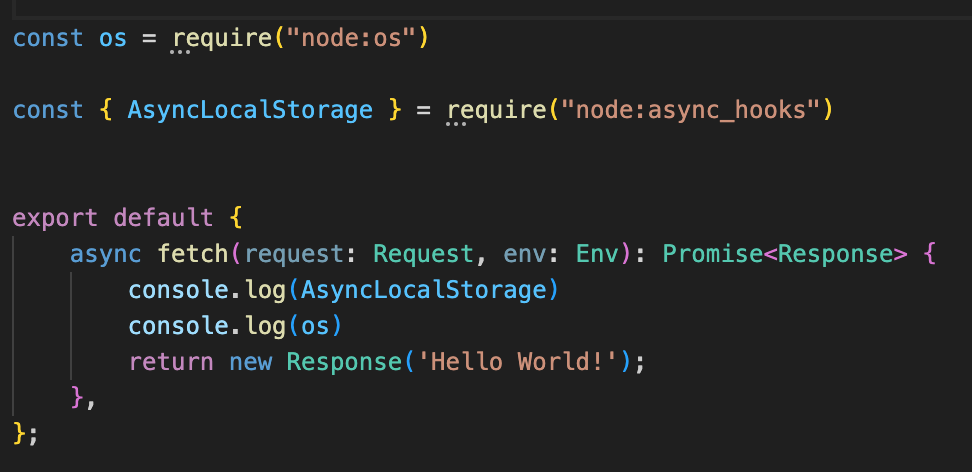The image size is (972, 472).
Task: Click the Env type annotation
Action: (598, 254)
